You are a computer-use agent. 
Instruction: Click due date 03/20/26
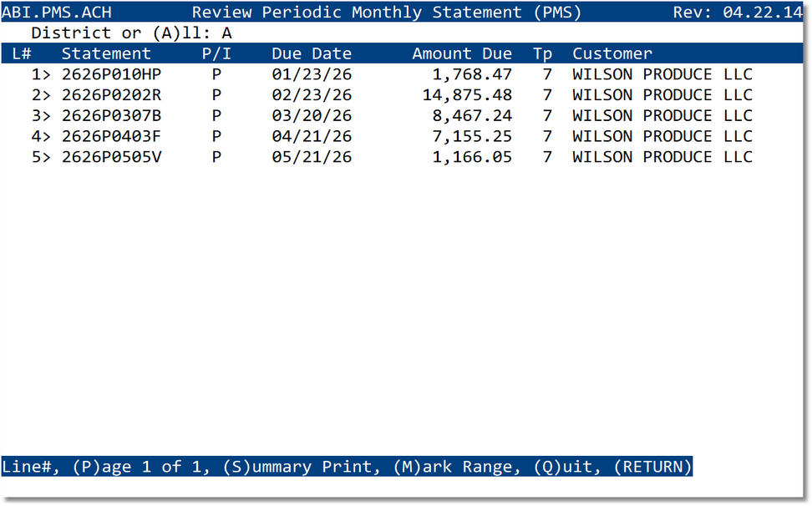coord(312,116)
